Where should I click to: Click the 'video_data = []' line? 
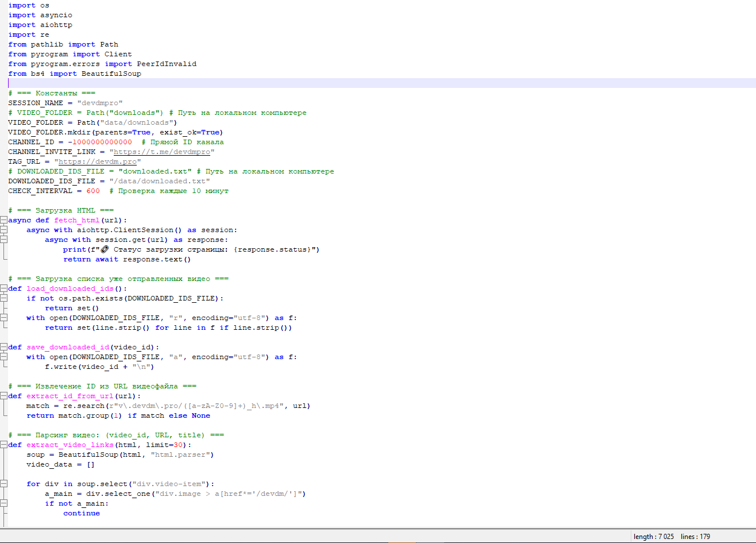[x=61, y=464]
